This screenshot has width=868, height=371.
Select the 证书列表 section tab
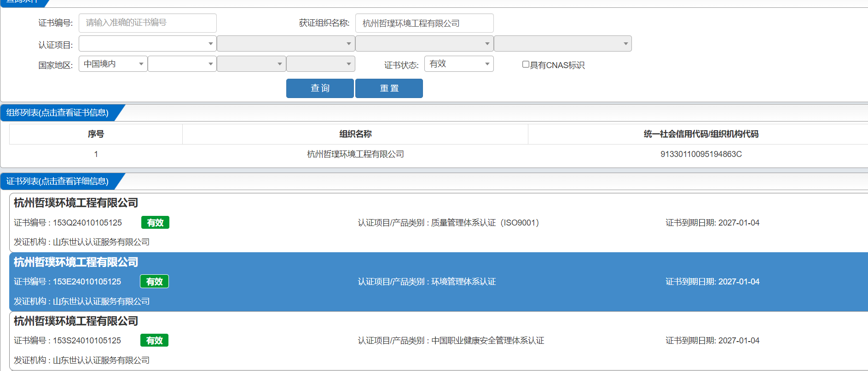pyautogui.click(x=58, y=181)
